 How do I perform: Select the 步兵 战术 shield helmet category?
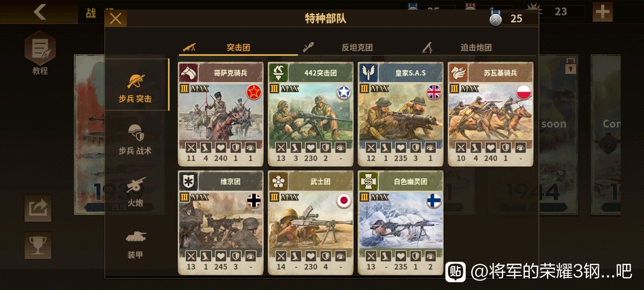135,139
